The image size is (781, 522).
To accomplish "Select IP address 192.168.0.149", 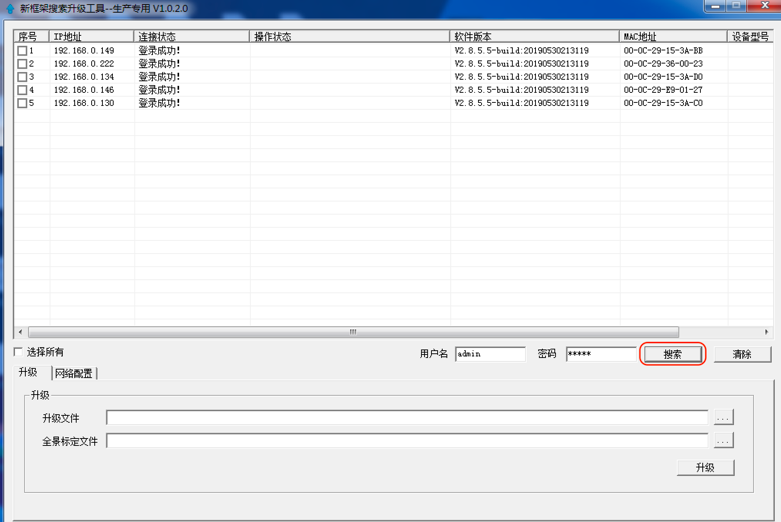I will click(84, 51).
